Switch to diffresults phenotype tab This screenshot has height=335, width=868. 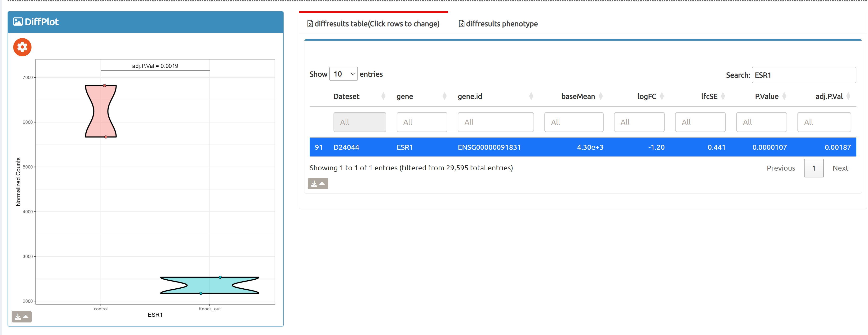pyautogui.click(x=498, y=24)
